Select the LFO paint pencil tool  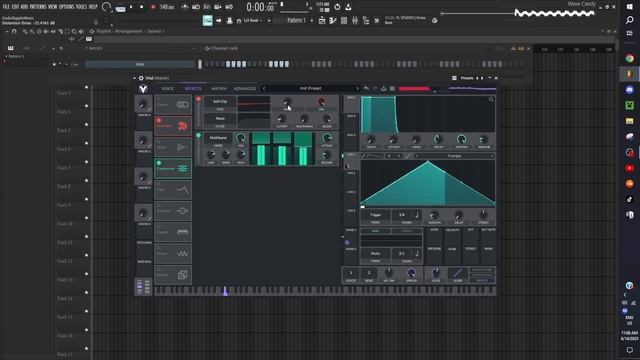(x=364, y=156)
